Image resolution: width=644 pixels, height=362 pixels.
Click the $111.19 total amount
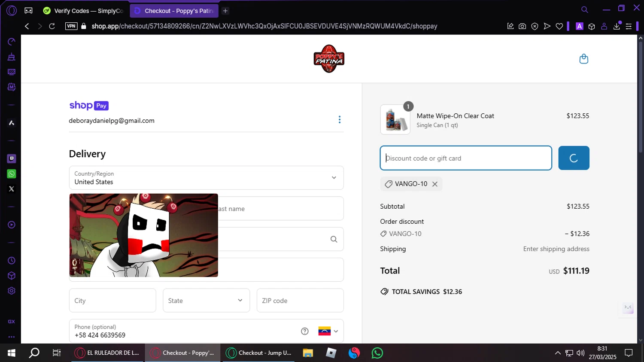(576, 271)
